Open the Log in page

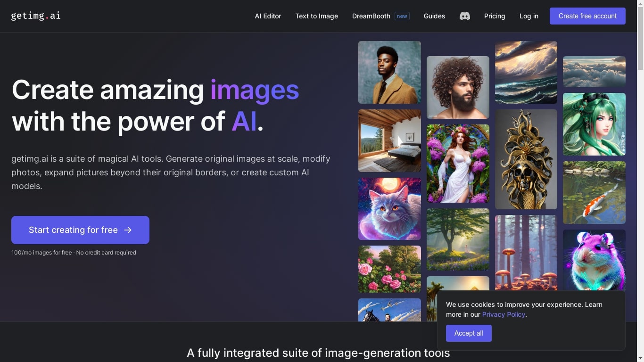tap(528, 16)
